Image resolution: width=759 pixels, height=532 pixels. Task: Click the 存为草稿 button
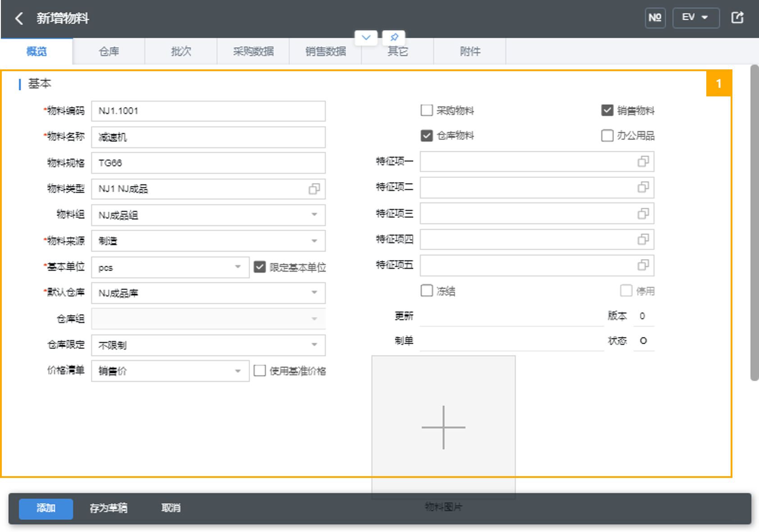point(109,509)
